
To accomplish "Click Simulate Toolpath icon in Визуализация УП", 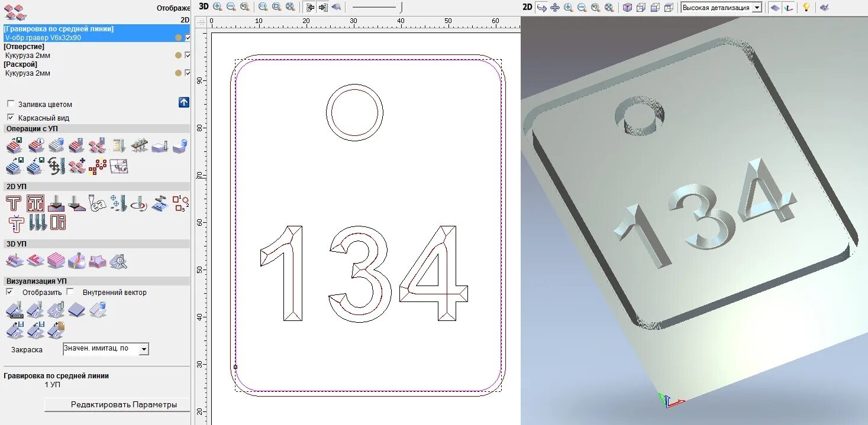I will (14, 309).
